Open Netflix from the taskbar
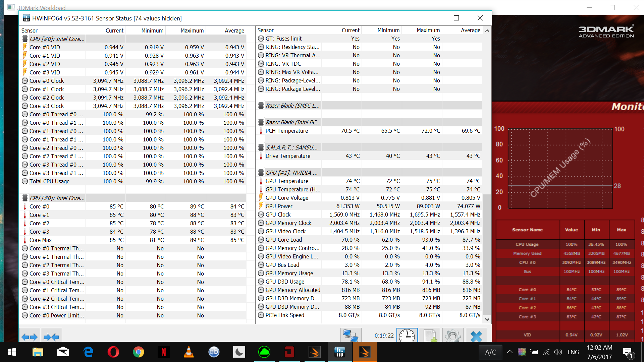The width and height of the screenshot is (644, 362). [164, 352]
